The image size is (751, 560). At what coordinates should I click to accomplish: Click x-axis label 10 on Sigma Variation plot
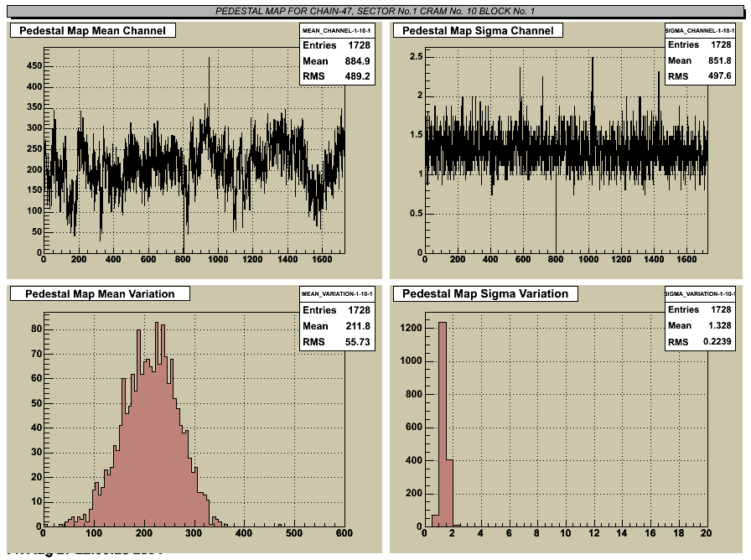[566, 532]
